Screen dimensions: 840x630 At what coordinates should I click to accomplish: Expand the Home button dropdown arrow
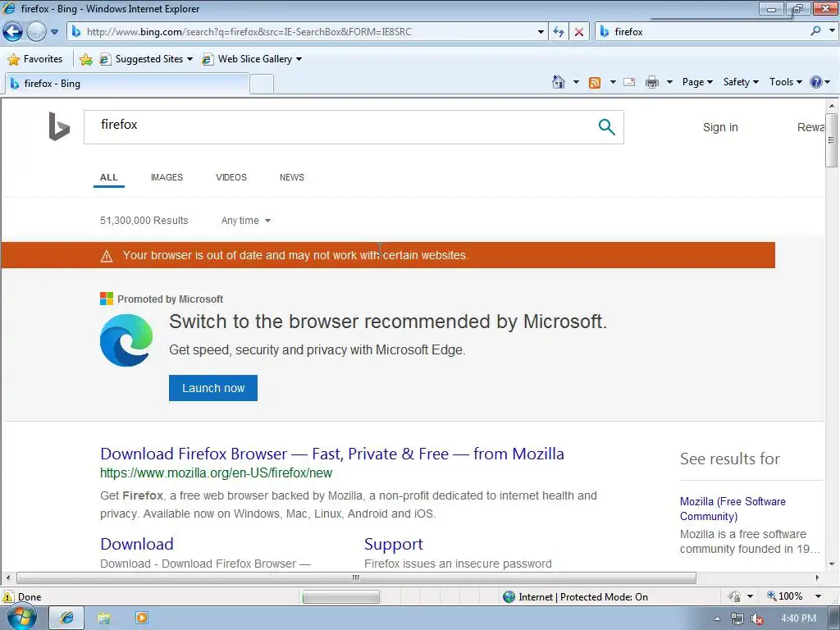576,82
